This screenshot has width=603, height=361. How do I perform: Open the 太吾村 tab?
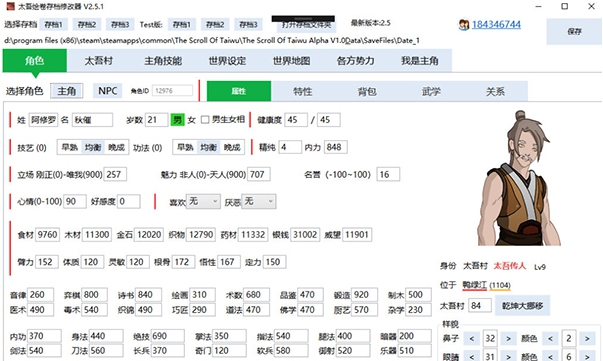99,61
